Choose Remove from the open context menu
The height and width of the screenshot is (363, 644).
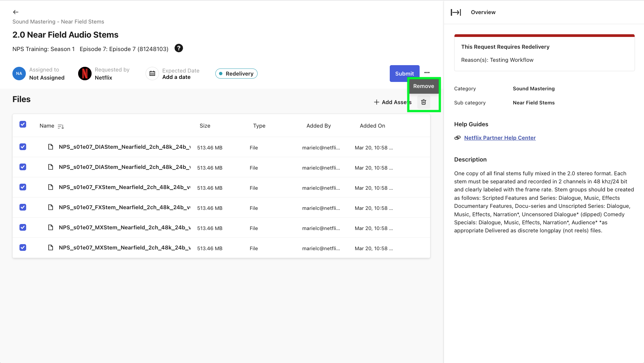[x=423, y=86]
